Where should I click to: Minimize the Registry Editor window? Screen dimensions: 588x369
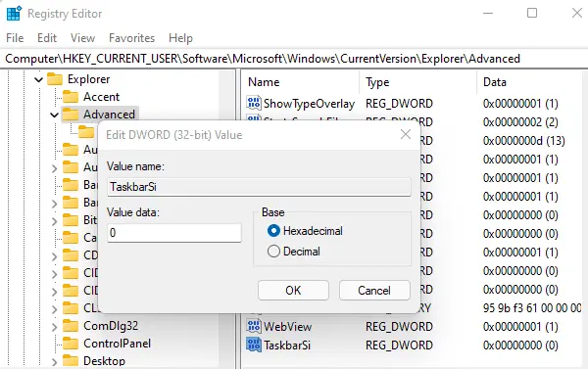488,13
